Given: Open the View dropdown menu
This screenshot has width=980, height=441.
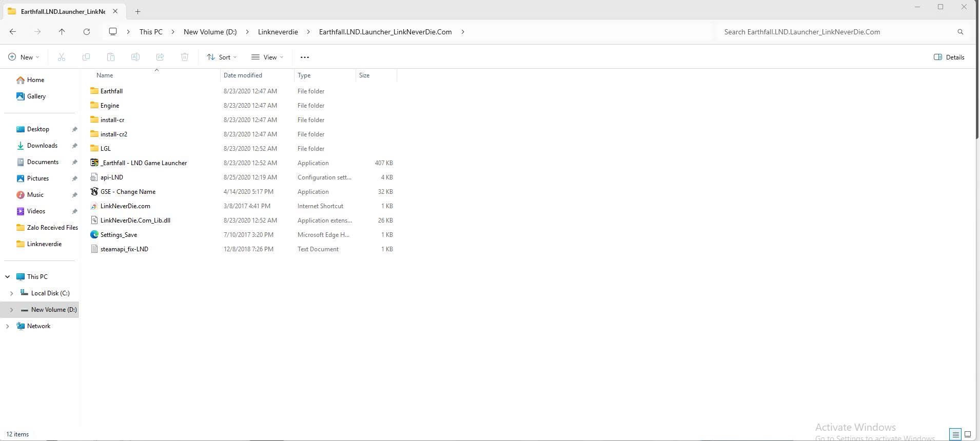Looking at the screenshot, I should pos(267,57).
